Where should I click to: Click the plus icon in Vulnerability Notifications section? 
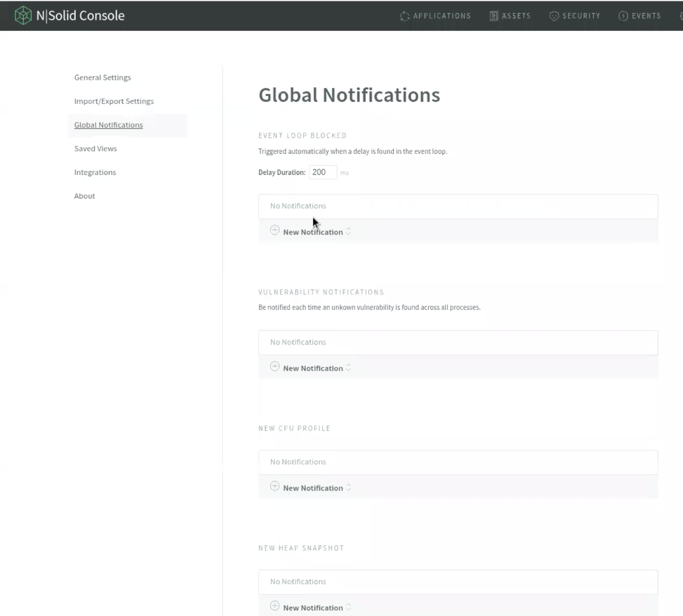(x=275, y=366)
